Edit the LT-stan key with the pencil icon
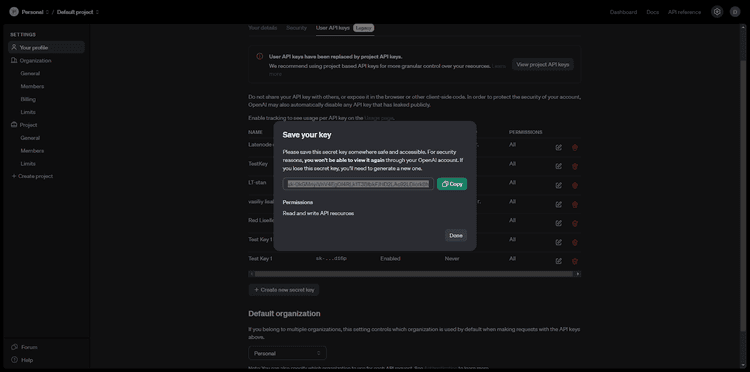The width and height of the screenshot is (750, 372). coord(558,186)
